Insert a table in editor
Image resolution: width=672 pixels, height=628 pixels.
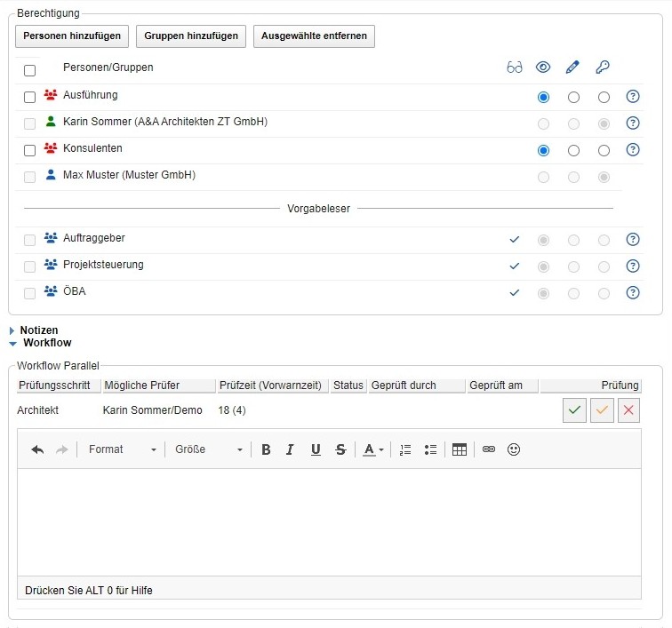click(x=460, y=449)
